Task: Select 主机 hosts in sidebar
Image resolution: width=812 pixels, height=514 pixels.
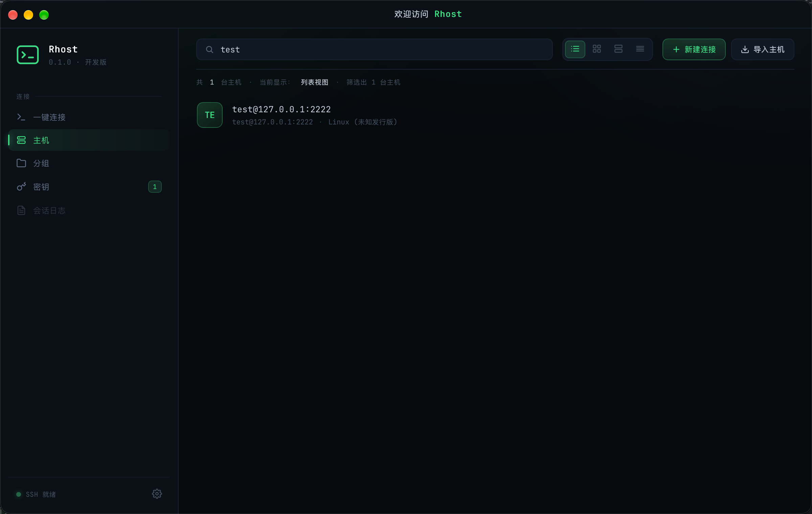Action: coord(89,140)
